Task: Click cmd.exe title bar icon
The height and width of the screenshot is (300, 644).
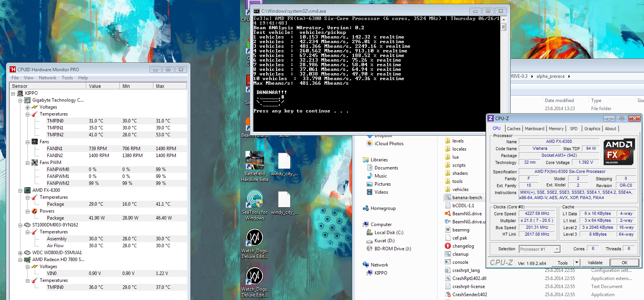Action: pos(257,11)
